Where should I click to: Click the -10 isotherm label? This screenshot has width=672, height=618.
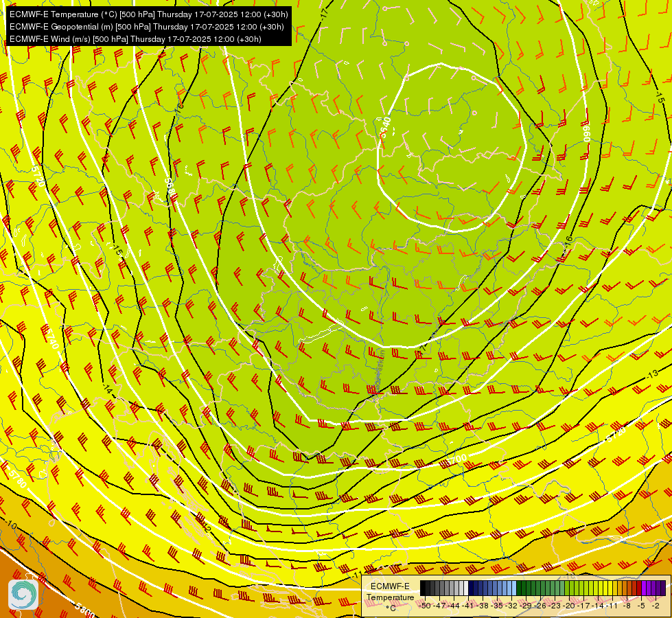[x=12, y=525]
